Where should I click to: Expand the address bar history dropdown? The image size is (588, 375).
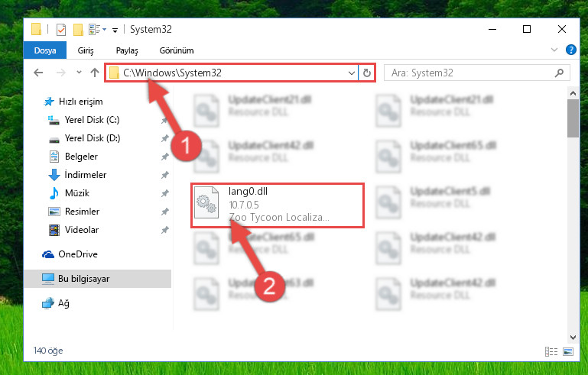pos(352,73)
